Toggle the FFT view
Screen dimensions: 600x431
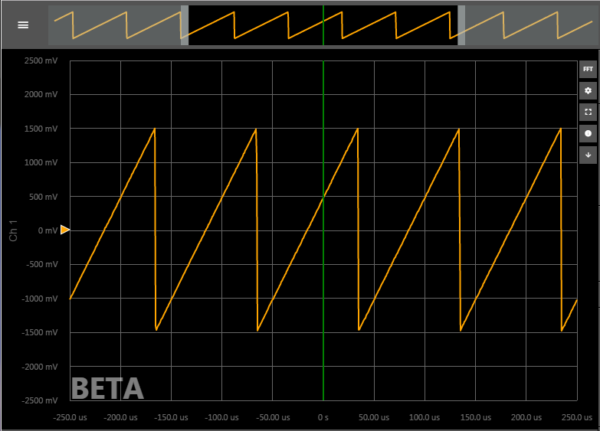click(588, 69)
